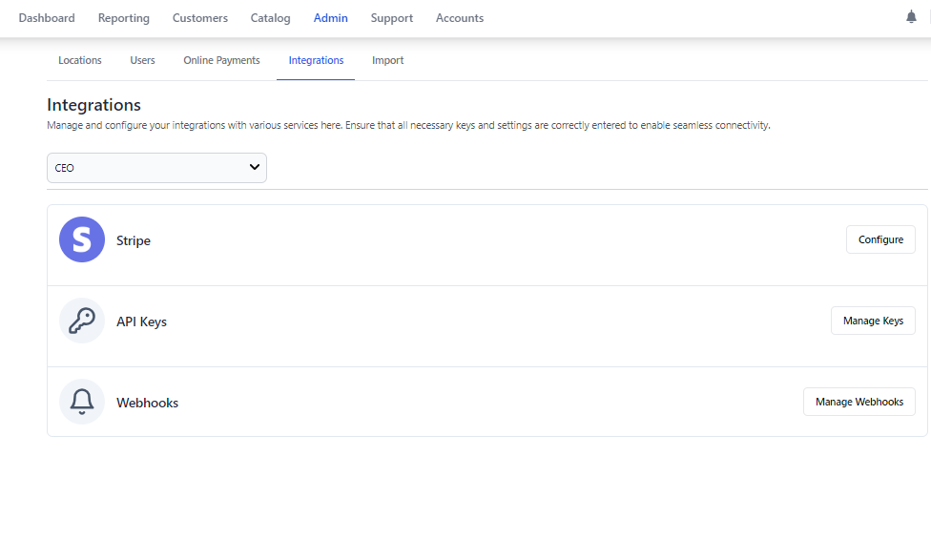This screenshot has height=560, width=931.
Task: Open the Dashboard menu item
Action: (x=47, y=17)
